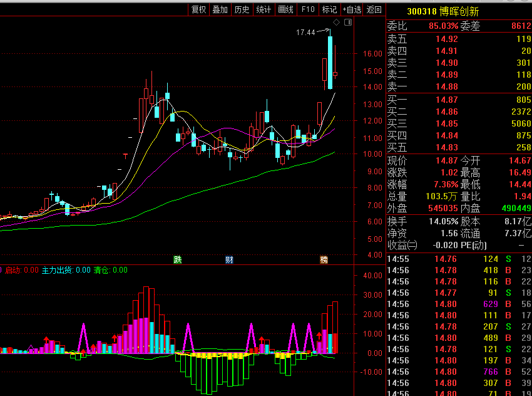Click the blue 财 event marker
The width and height of the screenshot is (532, 396).
tap(229, 259)
